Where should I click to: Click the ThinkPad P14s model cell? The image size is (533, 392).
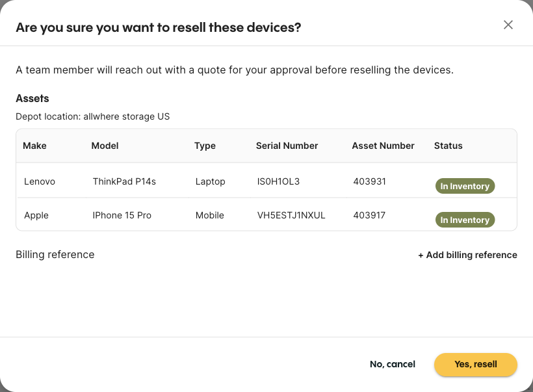tap(124, 181)
